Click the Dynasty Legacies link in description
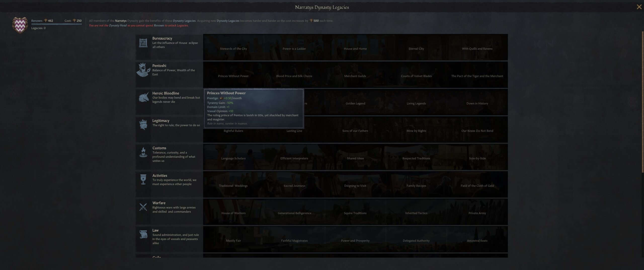The image size is (644, 270). 184,21
